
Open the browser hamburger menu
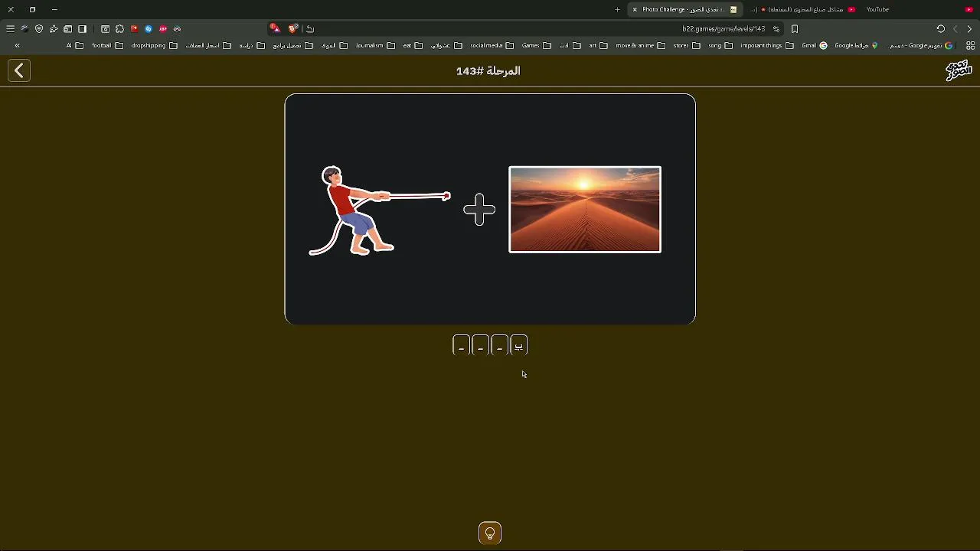[x=10, y=29]
